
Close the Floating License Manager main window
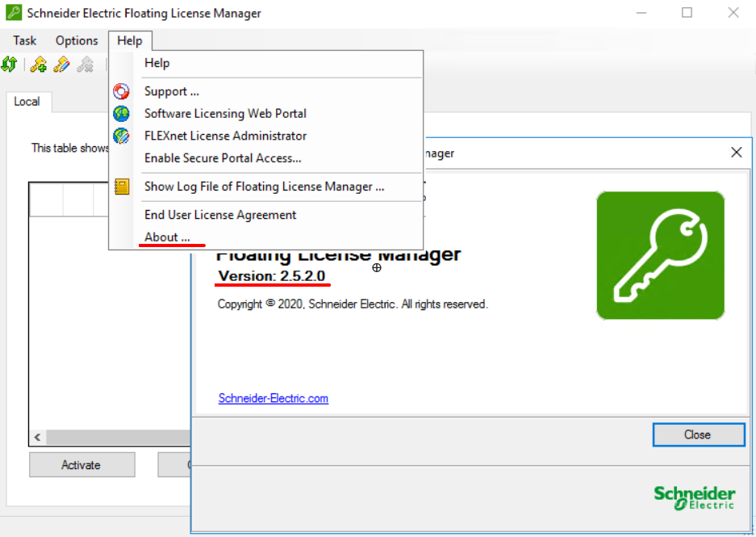click(x=733, y=13)
